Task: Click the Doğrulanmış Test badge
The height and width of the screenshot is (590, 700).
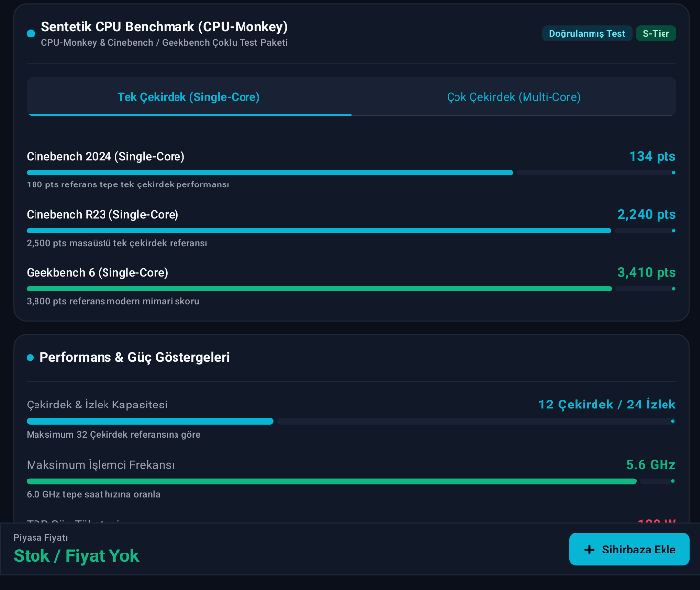Action: pyautogui.click(x=587, y=33)
